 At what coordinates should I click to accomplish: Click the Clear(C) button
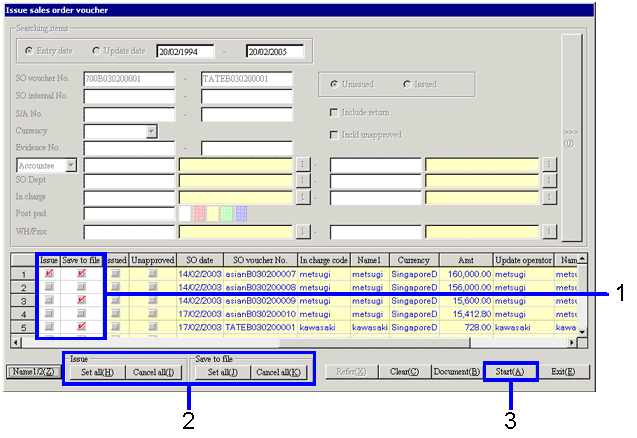click(x=405, y=372)
